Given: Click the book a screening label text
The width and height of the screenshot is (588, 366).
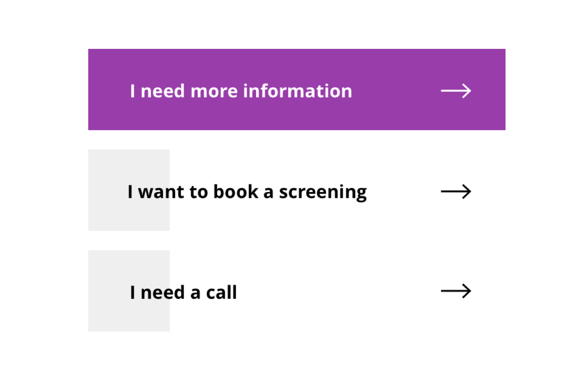Looking at the screenshot, I should [290, 193].
